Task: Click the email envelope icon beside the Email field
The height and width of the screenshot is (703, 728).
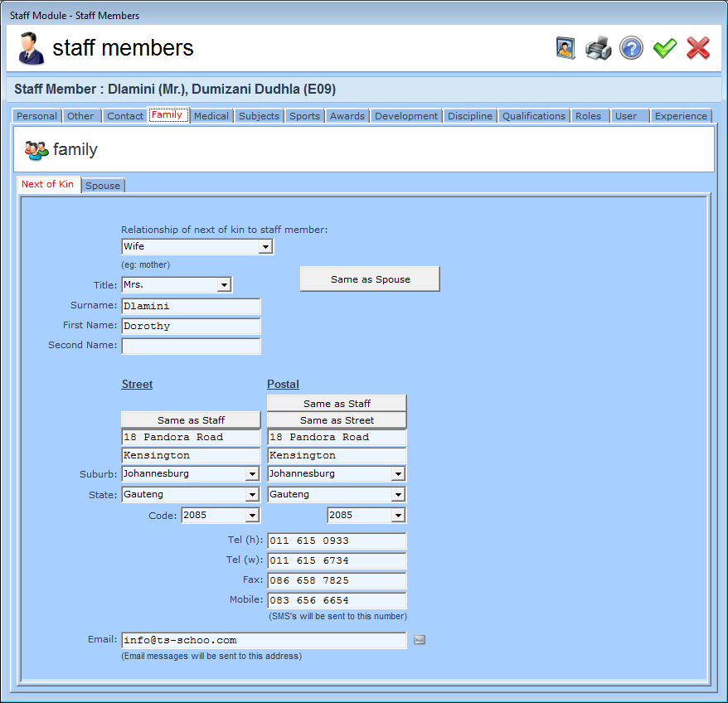Action: (x=420, y=640)
